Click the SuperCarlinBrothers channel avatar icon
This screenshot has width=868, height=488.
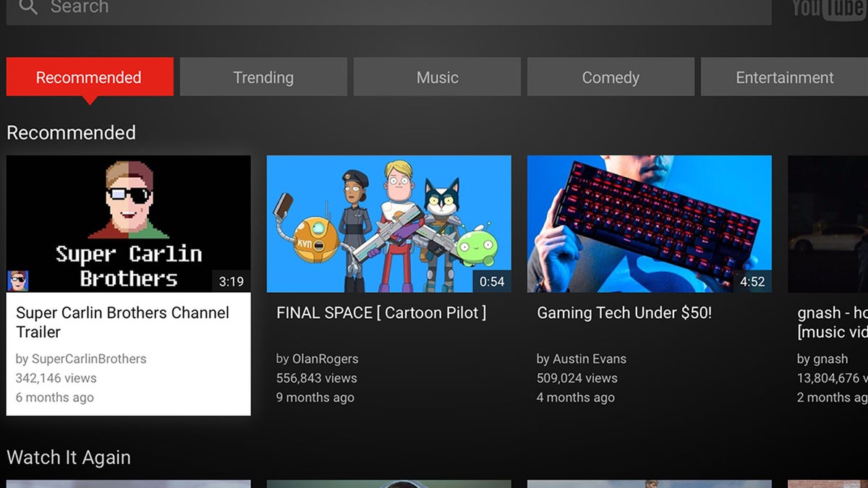(18, 281)
